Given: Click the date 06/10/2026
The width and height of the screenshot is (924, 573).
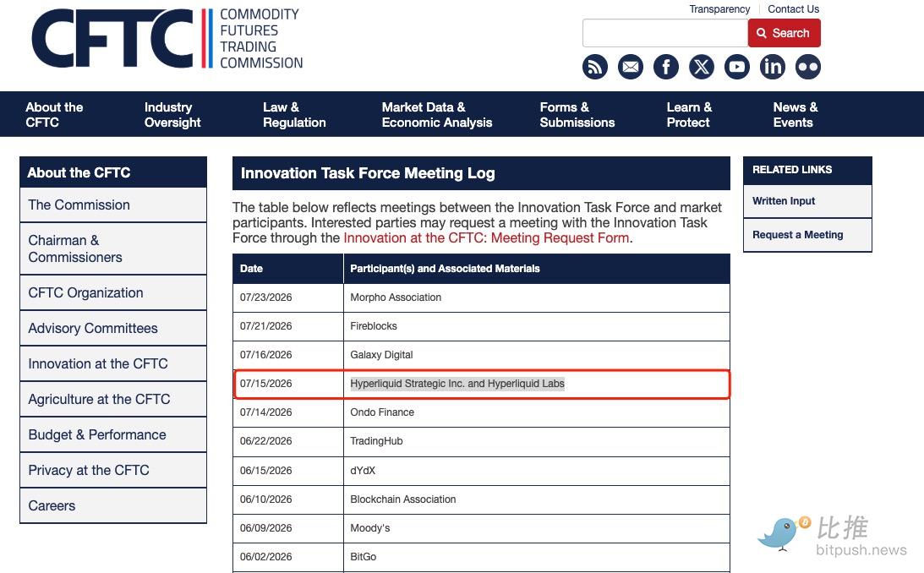Looking at the screenshot, I should pyautogui.click(x=265, y=499).
